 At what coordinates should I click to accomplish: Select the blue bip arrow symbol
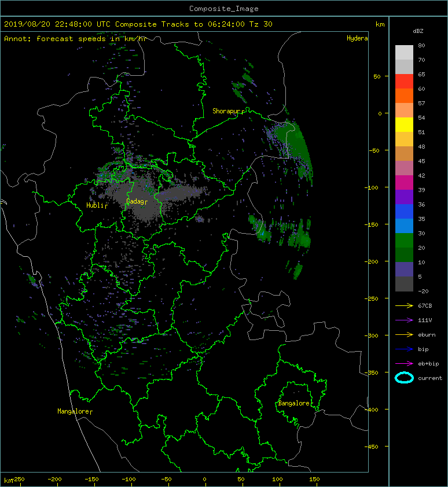coord(404,349)
